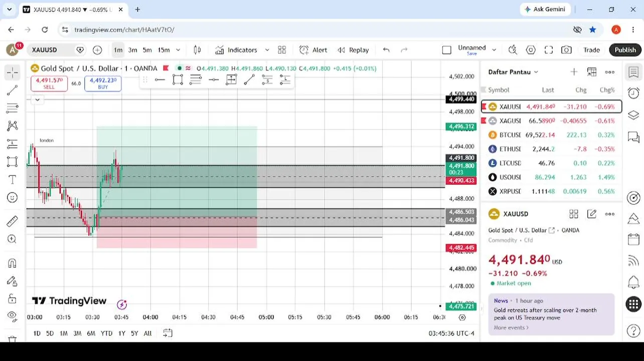This screenshot has width=644, height=361.
Task: Open the forecasting and measurement tools
Action: pos(13,144)
